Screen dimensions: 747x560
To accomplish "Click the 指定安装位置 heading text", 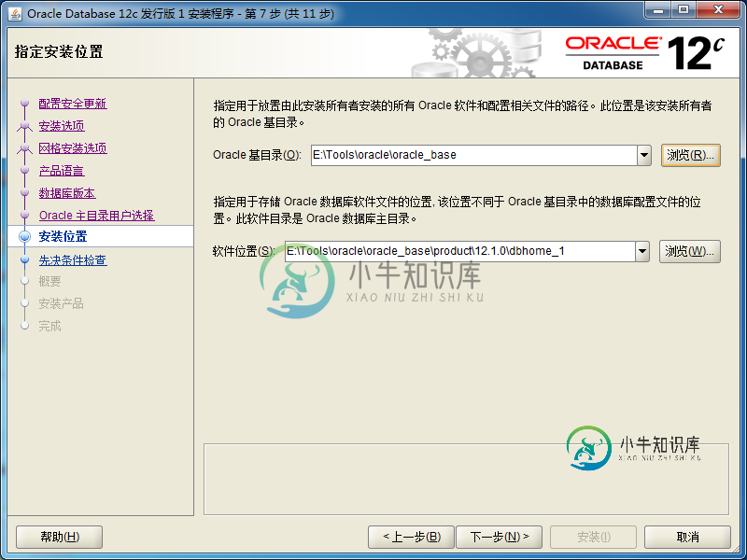I will 59,51.
